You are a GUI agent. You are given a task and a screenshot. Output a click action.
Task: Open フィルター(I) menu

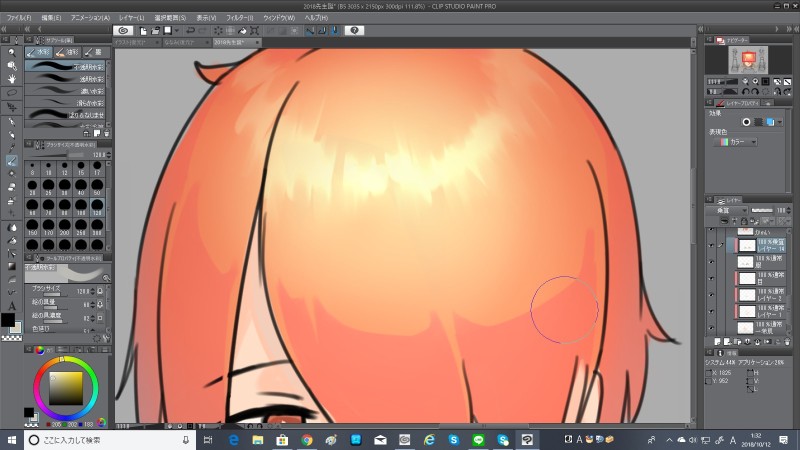coord(240,17)
